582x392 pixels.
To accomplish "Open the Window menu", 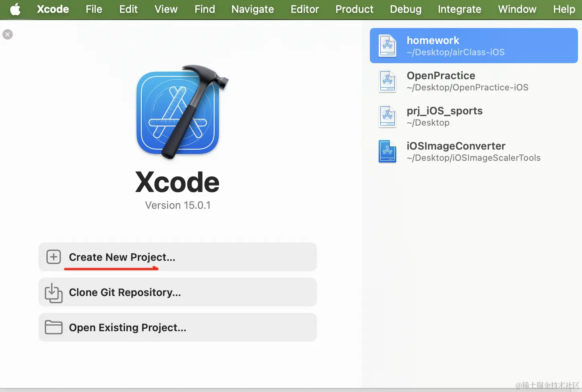I will coord(517,9).
